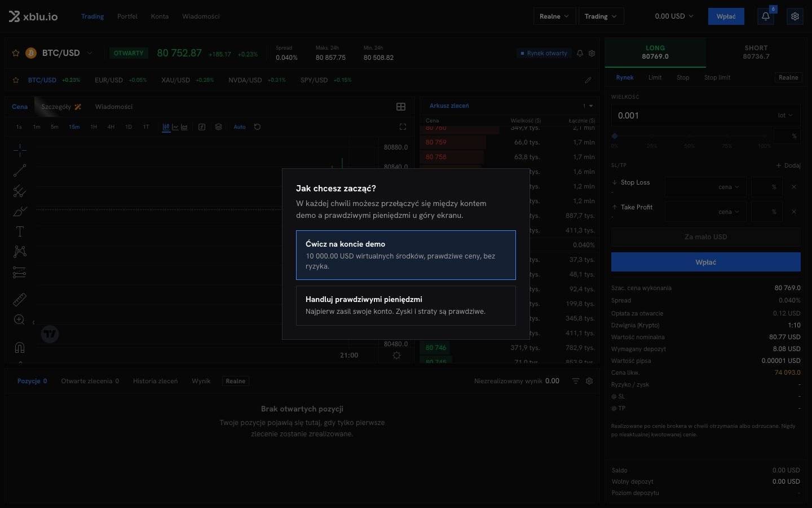Select the chart zoom-in tool
This screenshot has height=508, width=812.
pyautogui.click(x=20, y=320)
